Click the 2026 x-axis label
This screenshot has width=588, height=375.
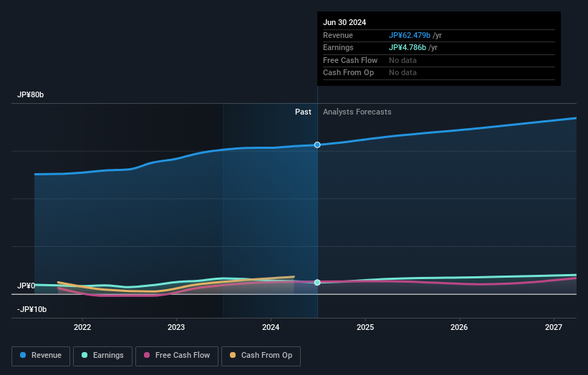pyautogui.click(x=459, y=328)
